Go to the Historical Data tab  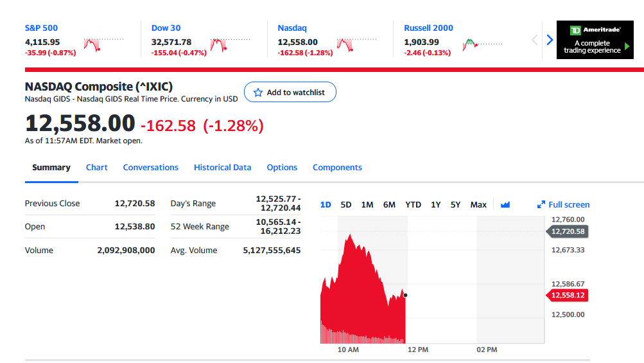(222, 168)
